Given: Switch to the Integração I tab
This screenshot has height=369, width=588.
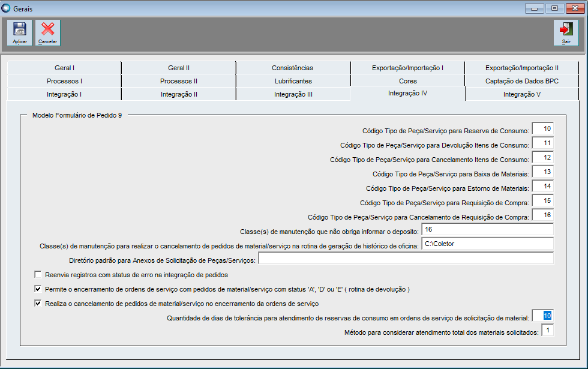Looking at the screenshot, I should (x=64, y=94).
